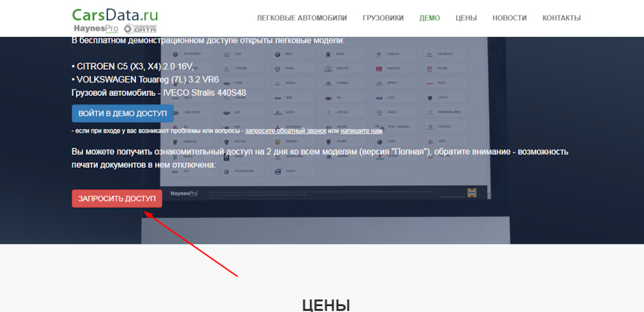
Task: Click the CarsData.ru logo
Action: pos(115,15)
